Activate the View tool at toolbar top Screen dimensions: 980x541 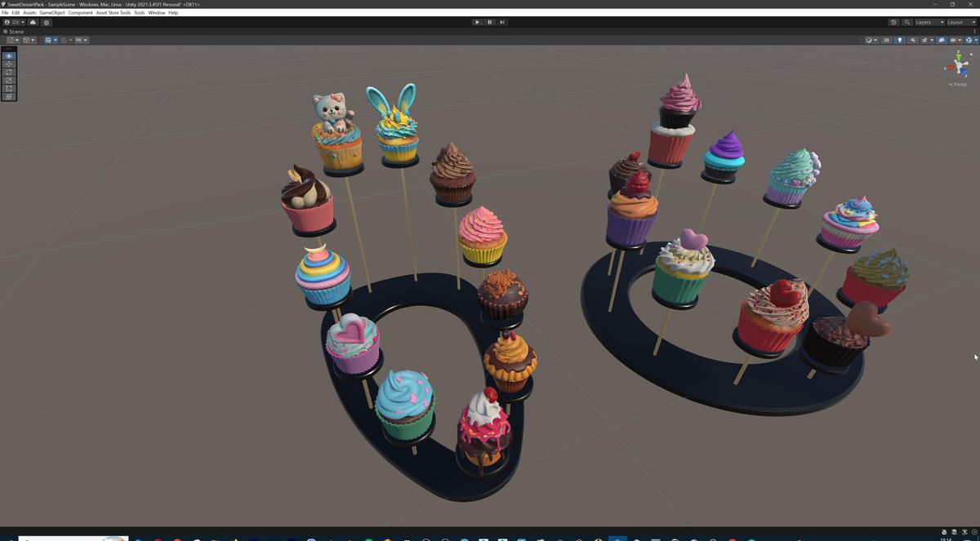8,55
